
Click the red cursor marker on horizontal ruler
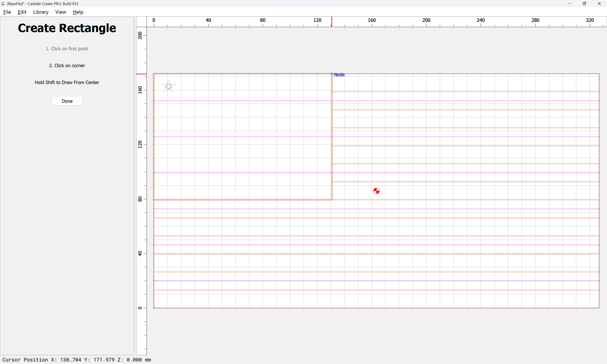(332, 22)
